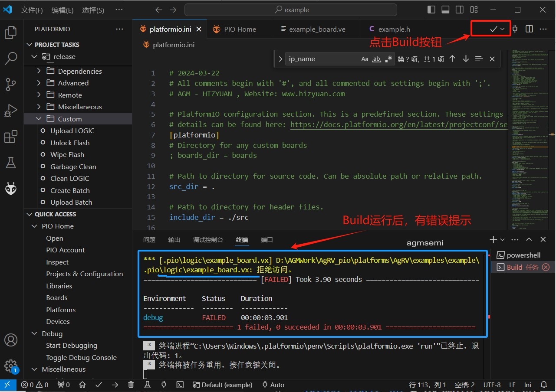
Task: Toggle Match Whole Word in find widget
Action: 377,59
